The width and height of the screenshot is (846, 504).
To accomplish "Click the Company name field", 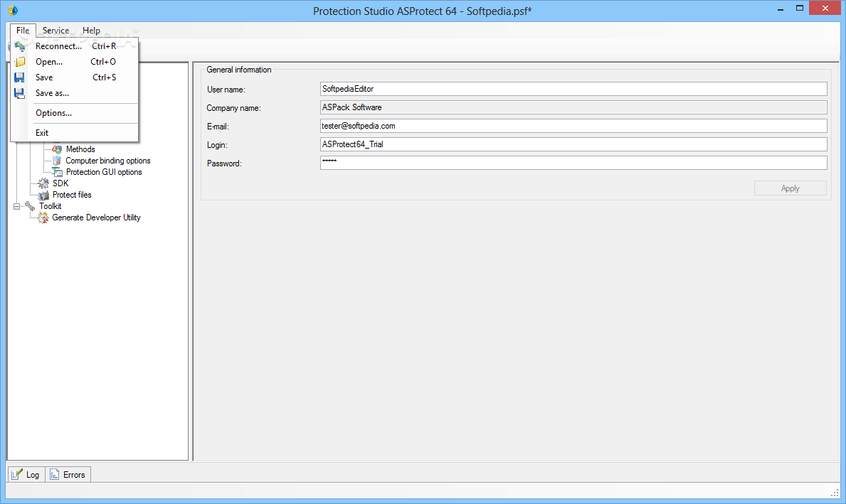I will (x=573, y=107).
